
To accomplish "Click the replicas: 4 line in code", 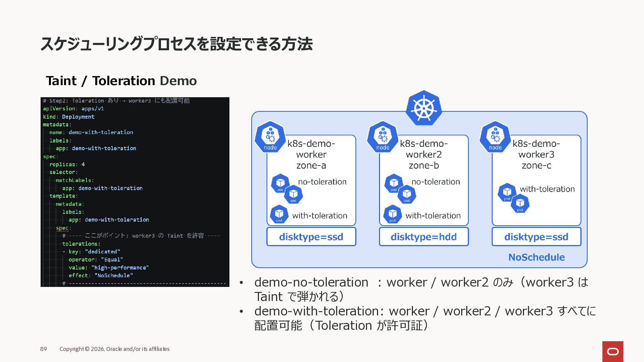I will click(x=67, y=164).
